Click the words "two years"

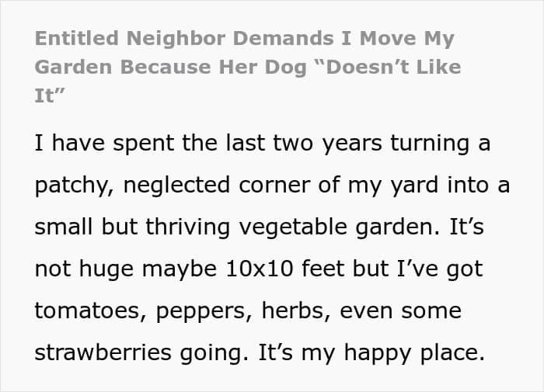coord(327,143)
